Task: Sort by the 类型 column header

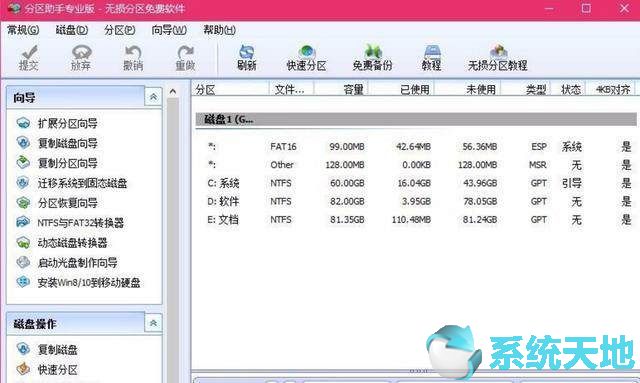Action: point(526,89)
